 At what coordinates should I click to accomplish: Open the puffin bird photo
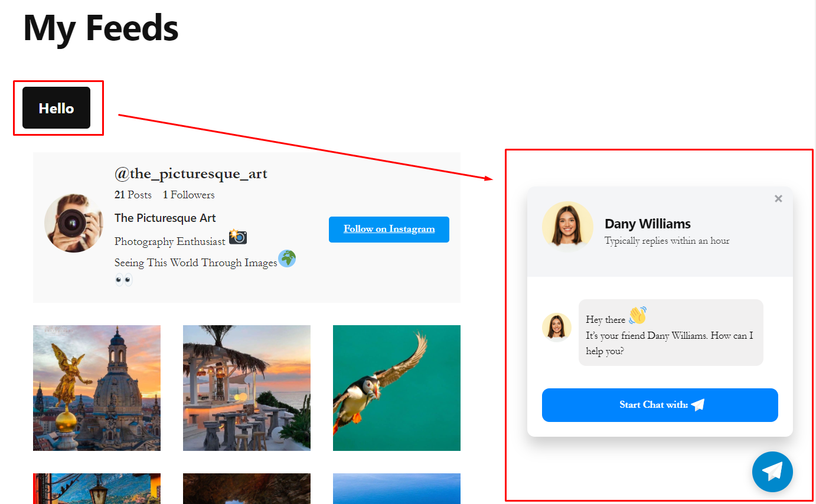[396, 388]
